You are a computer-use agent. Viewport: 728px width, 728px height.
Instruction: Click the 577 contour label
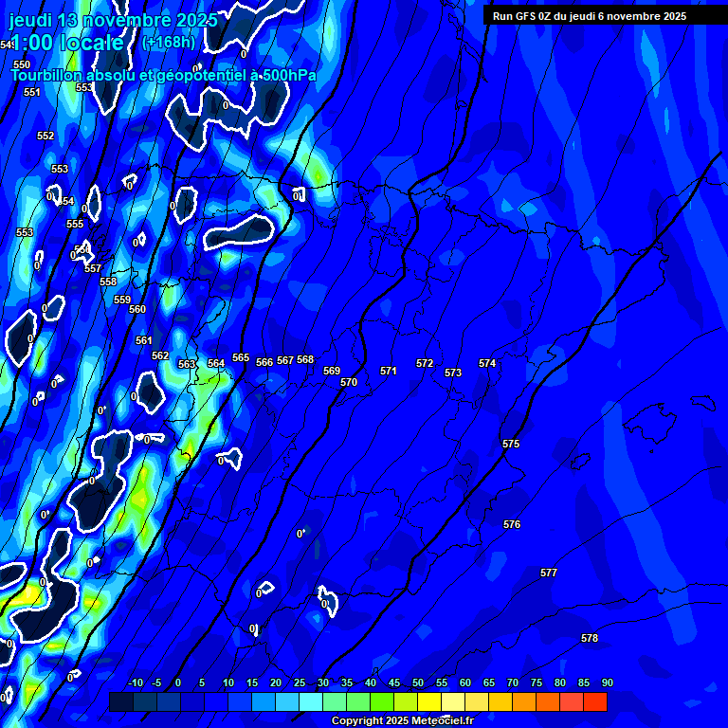[549, 573]
